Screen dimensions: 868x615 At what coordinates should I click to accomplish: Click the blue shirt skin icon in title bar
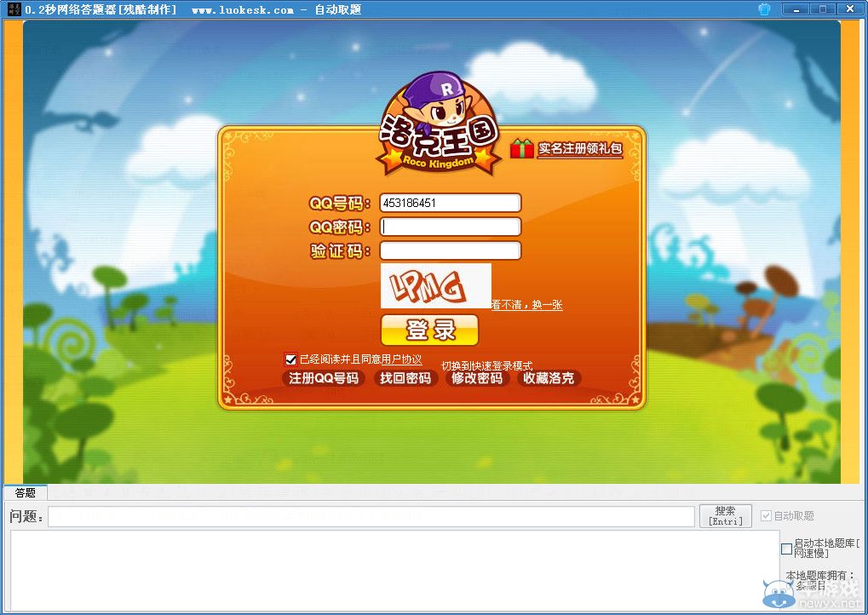coord(764,9)
